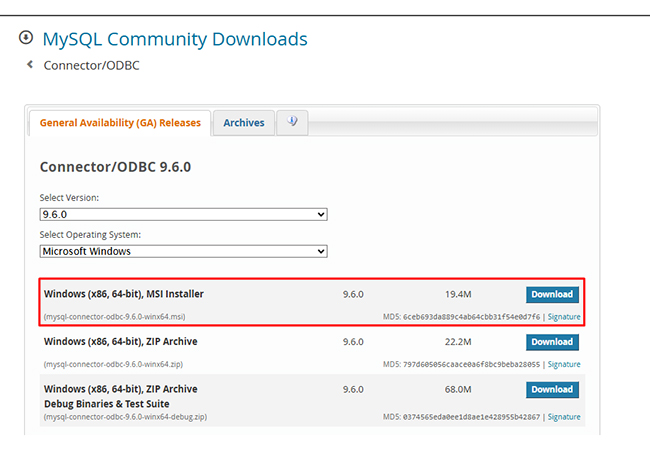Download the 22.2M ZIP Archive

coord(552,342)
